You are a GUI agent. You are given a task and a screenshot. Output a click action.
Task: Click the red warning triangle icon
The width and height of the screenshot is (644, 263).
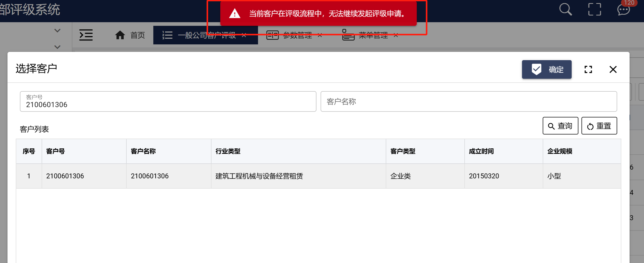(x=234, y=13)
